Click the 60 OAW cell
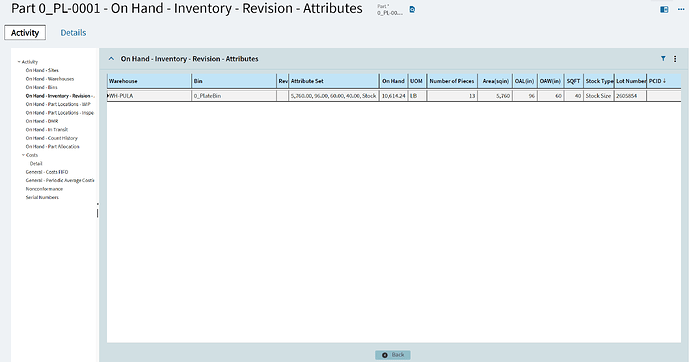689x362 pixels. [x=551, y=96]
